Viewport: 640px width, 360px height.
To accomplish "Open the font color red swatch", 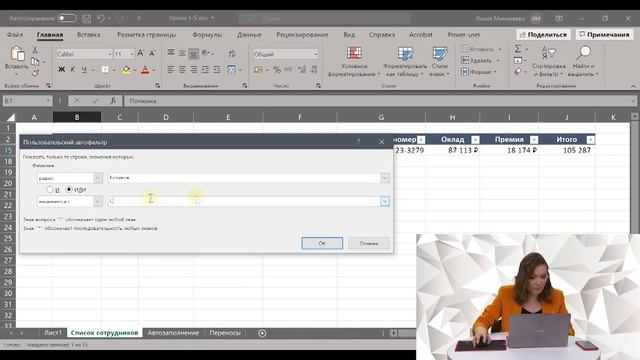I will [x=144, y=70].
